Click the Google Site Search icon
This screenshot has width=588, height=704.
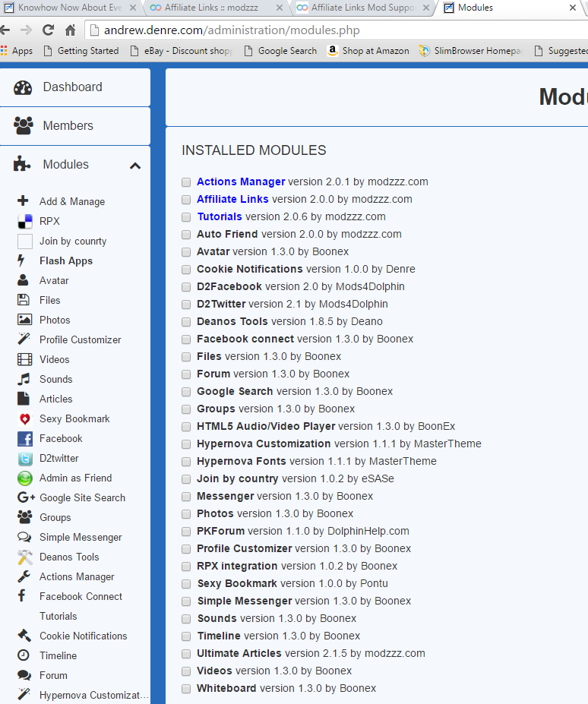[26, 498]
